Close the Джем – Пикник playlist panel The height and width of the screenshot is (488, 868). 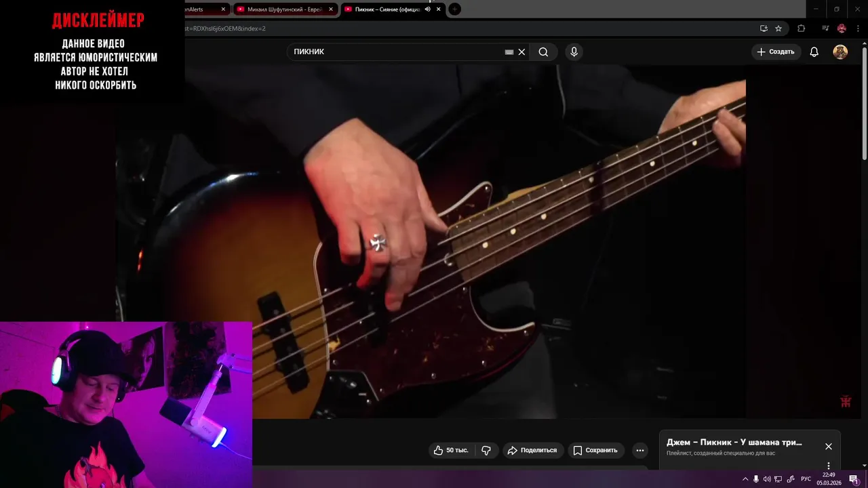pos(828,446)
